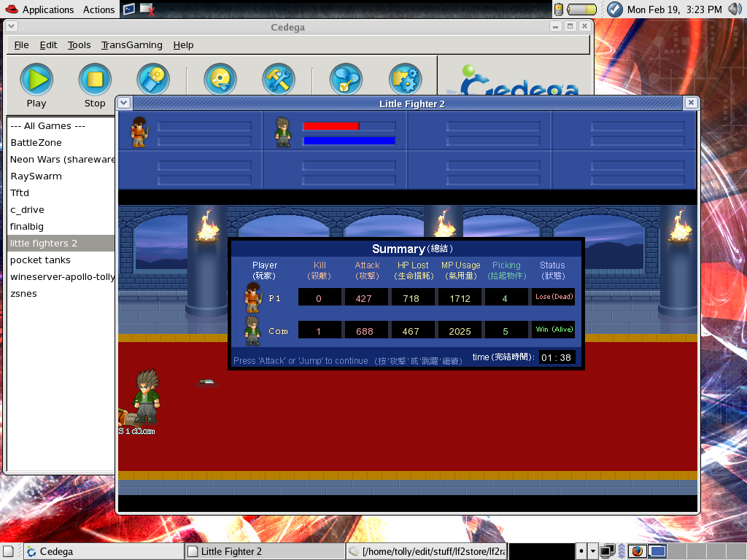This screenshot has height=560, width=747.
Task: Click the hammer and wrench tools icon
Action: pos(278,79)
